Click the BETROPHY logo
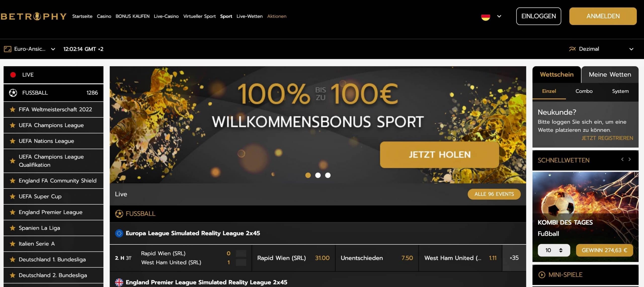Image resolution: width=644 pixels, height=287 pixels. tap(33, 16)
